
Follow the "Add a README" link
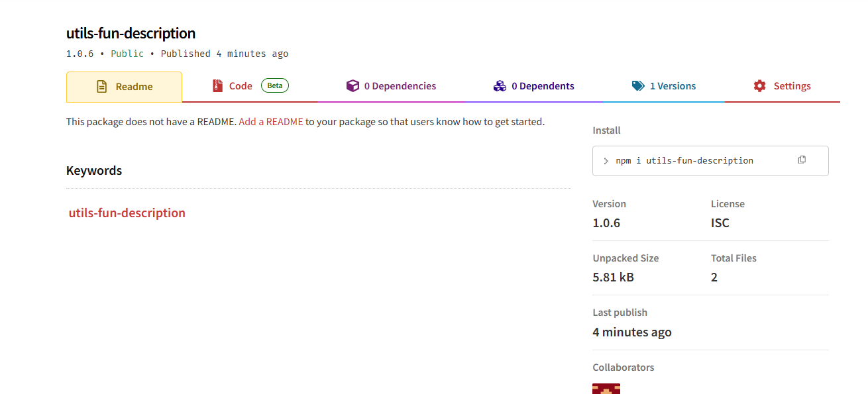pos(271,122)
